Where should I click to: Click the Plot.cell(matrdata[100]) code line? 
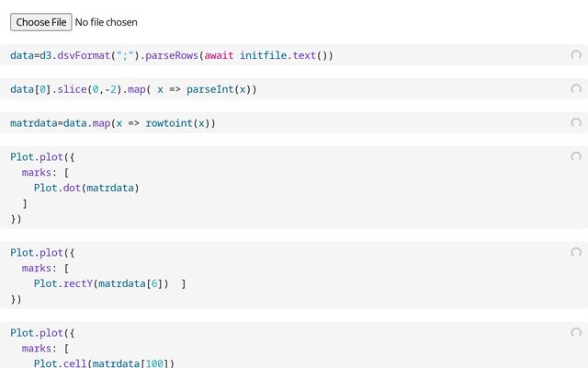(104, 363)
